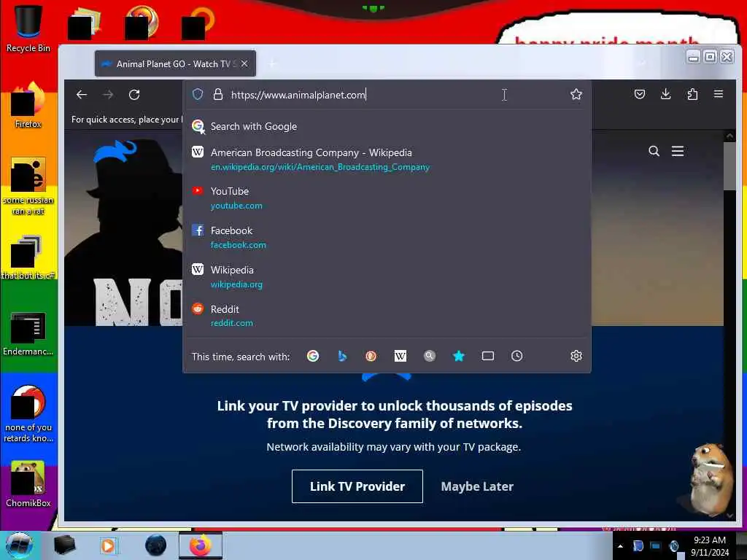
Task: Select the gray magnifier search engine icon
Action: tap(429, 356)
